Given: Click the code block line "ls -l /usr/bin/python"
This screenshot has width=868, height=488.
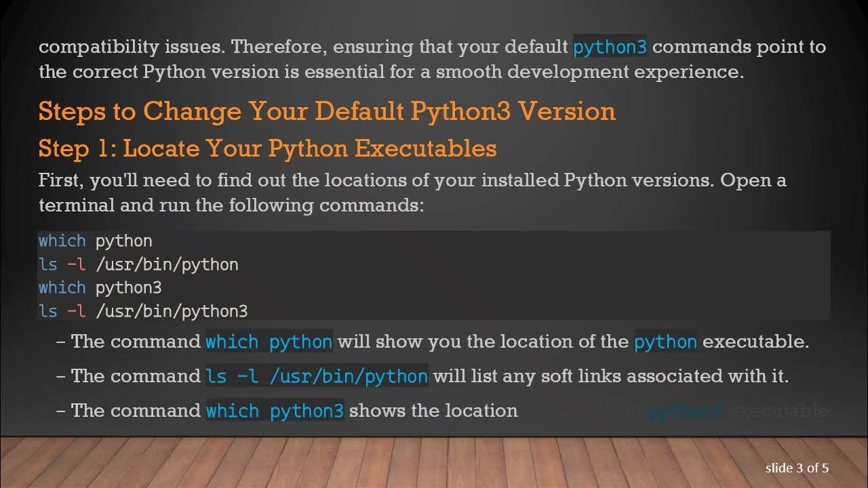Looking at the screenshot, I should pos(138,264).
